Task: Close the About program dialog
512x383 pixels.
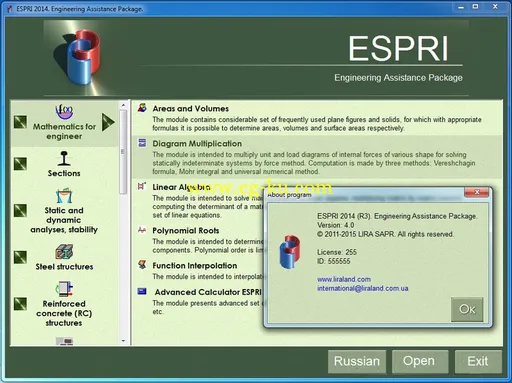Action: point(477,192)
